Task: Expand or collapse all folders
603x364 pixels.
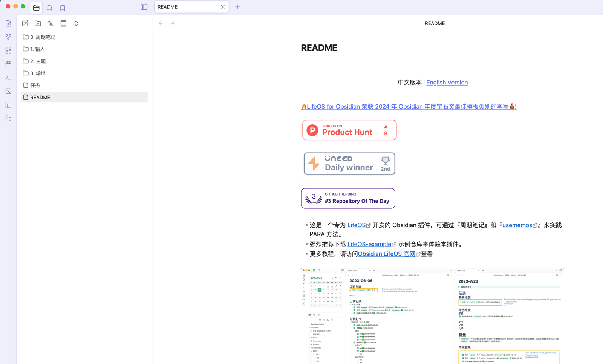Action: [76, 23]
